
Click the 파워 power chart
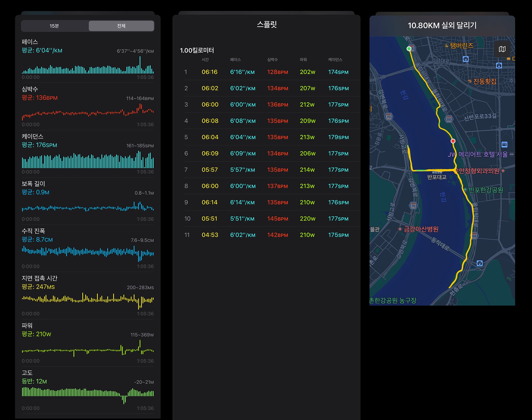[88, 349]
